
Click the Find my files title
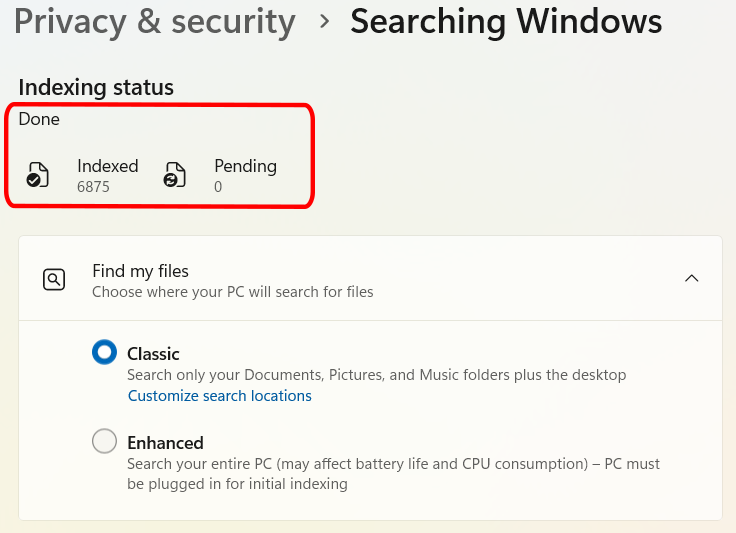coord(140,271)
